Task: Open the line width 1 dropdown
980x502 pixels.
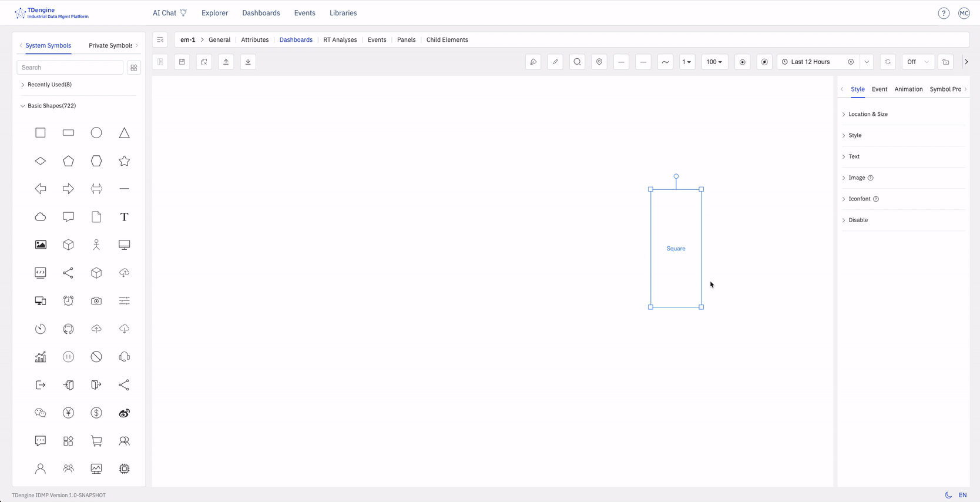Action: 687,62
